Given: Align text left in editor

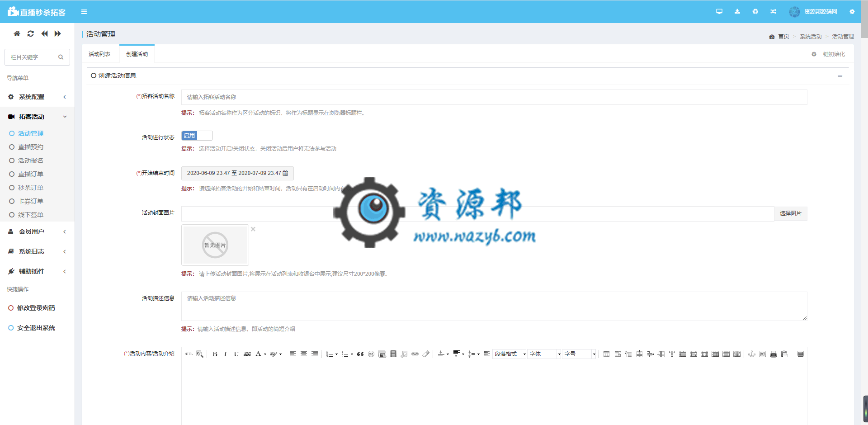Looking at the screenshot, I should coord(293,354).
